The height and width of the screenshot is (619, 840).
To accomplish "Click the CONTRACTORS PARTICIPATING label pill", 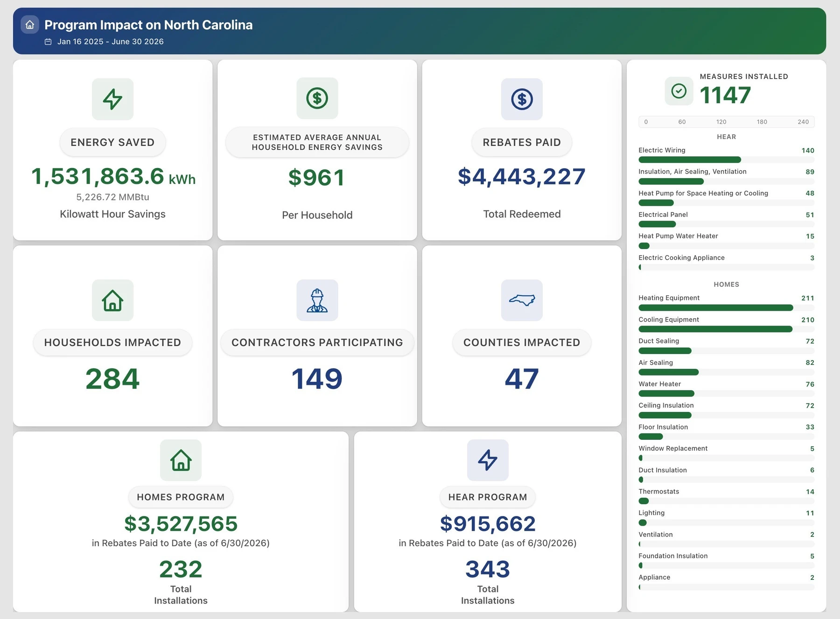I will pyautogui.click(x=317, y=342).
